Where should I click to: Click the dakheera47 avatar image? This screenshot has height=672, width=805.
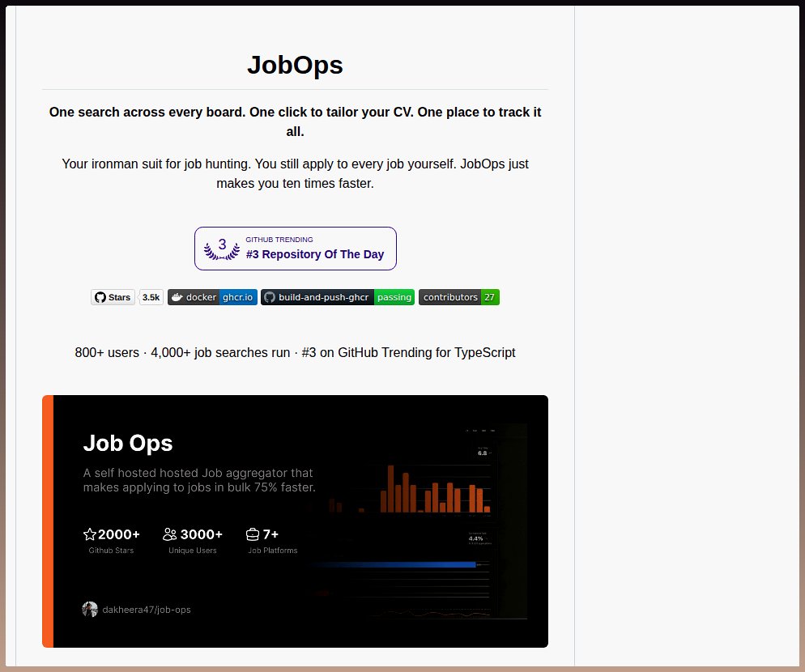[90, 610]
